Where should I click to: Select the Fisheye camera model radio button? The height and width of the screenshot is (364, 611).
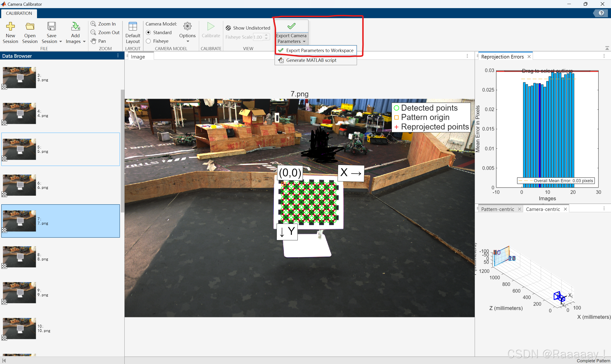click(149, 41)
